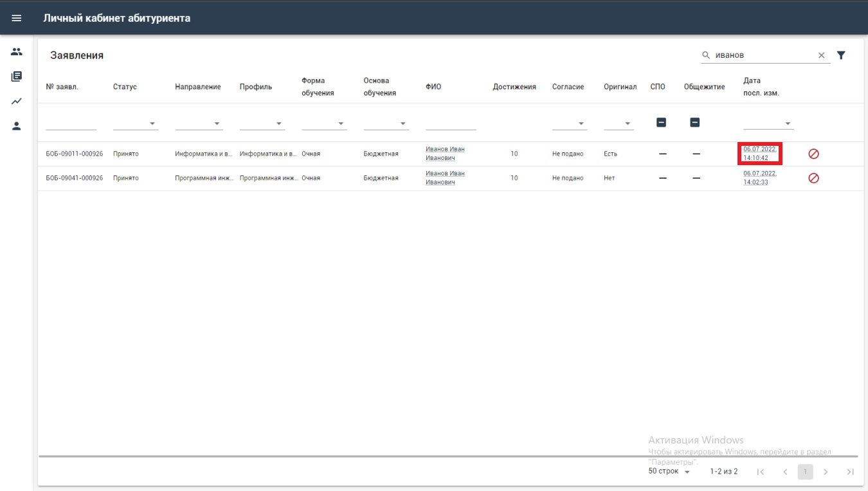This screenshot has width=868, height=491.
Task: Go to next page arrow
Action: pyautogui.click(x=826, y=472)
